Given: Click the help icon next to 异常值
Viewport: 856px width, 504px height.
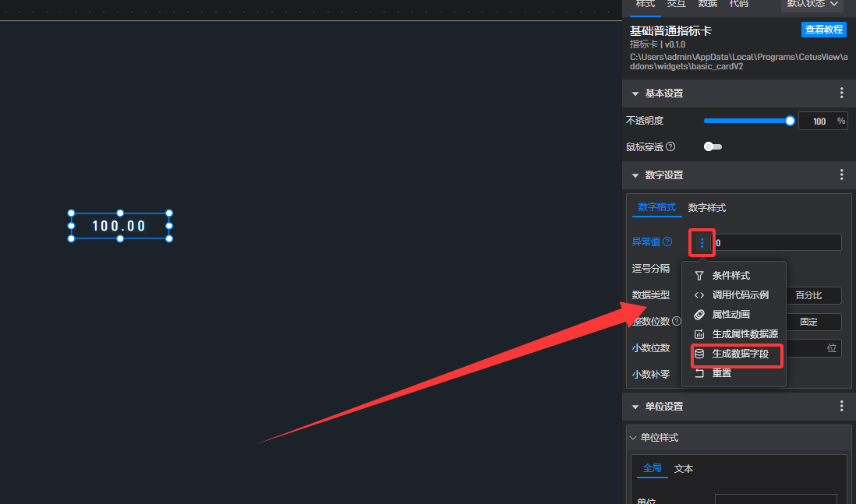Looking at the screenshot, I should coord(667,241).
